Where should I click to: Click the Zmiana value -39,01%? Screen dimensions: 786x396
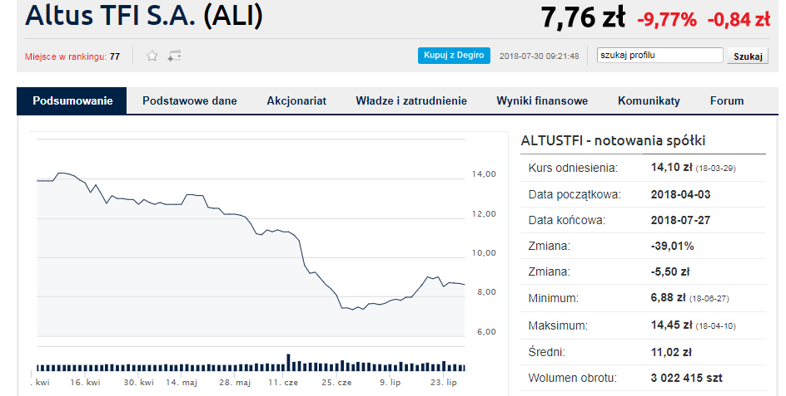click(672, 246)
